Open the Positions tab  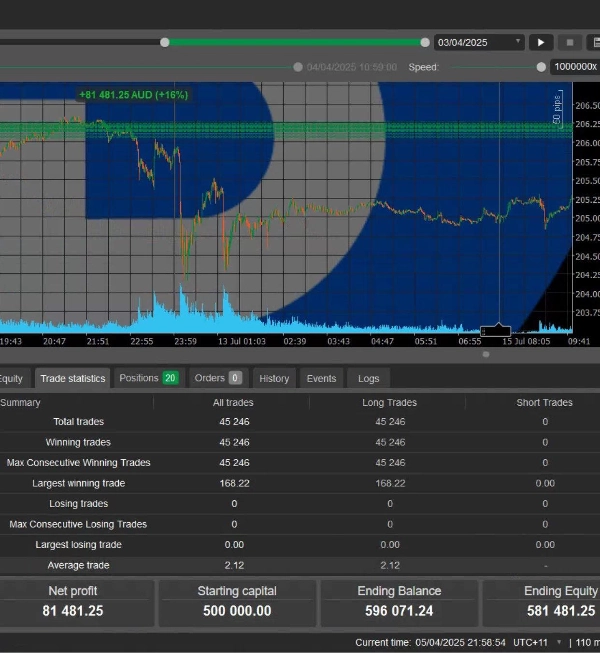tap(147, 378)
